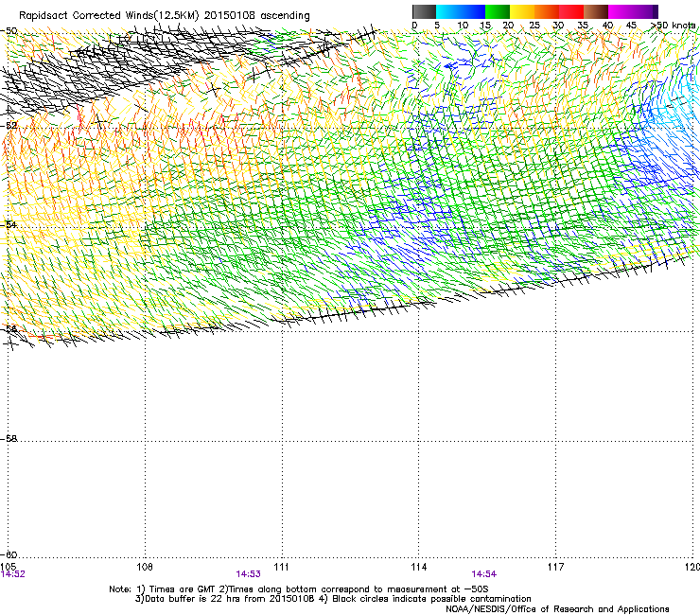
Task: Click the legend label 40
Action: pos(607,26)
